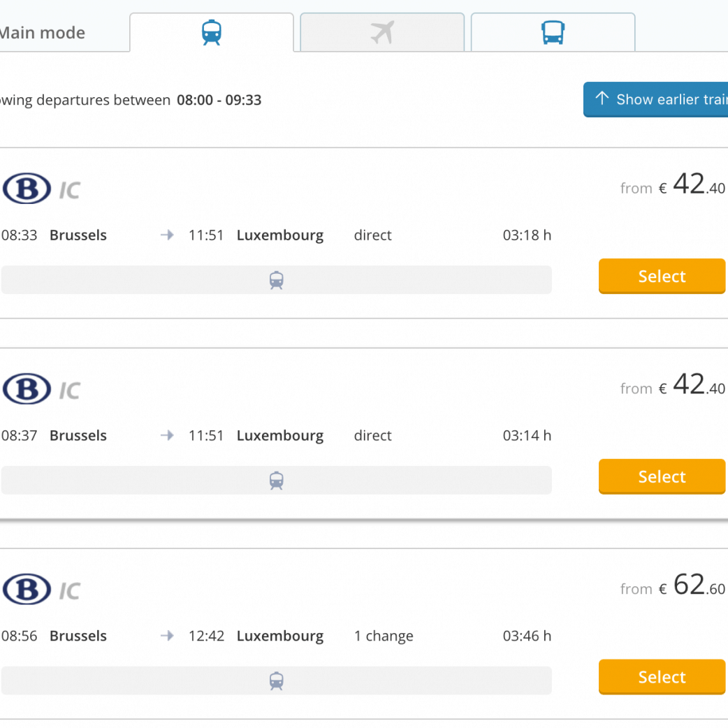This screenshot has height=728, width=728.
Task: Switch to the train mode tab
Action: 211,33
